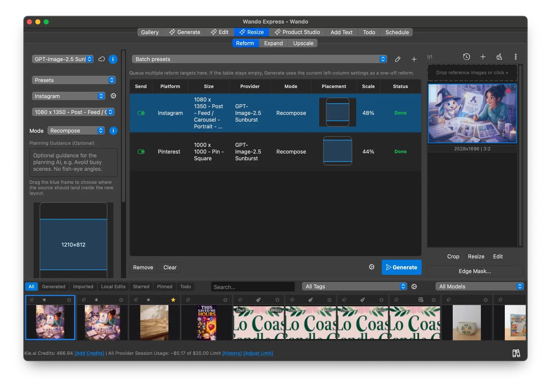Unstar the gold-starred wood table thumbnail
This screenshot has height=392, width=551.
point(173,300)
